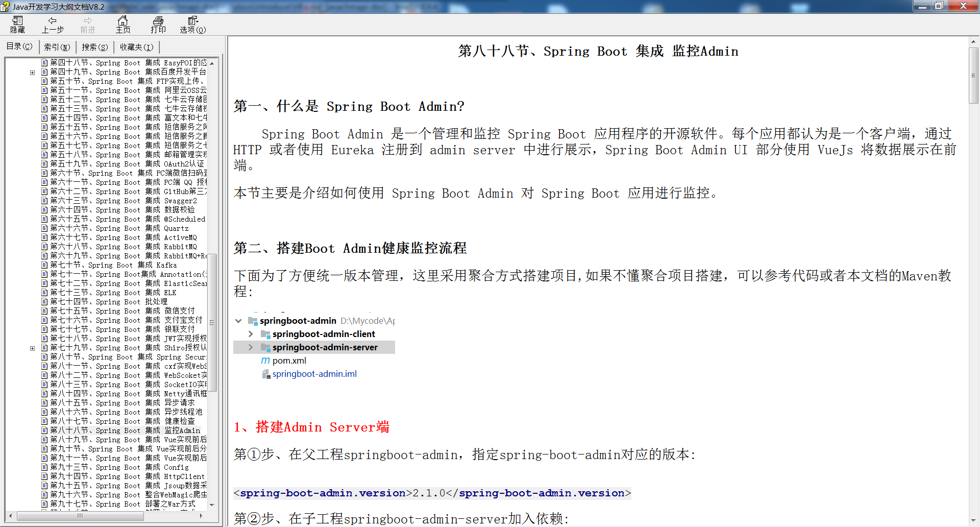The image size is (980, 527).
Task: Open topic 第六十节 PC端微信扫码
Action: coord(129,173)
